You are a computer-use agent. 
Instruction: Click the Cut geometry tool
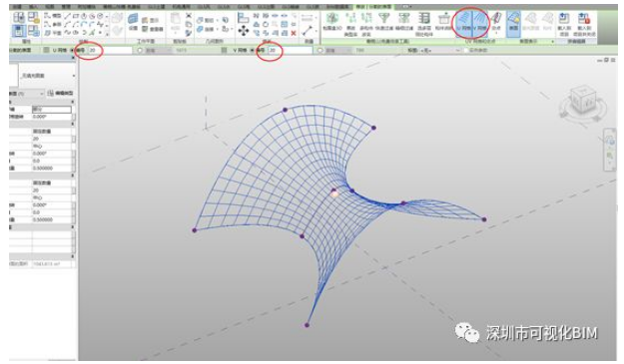click(x=207, y=20)
